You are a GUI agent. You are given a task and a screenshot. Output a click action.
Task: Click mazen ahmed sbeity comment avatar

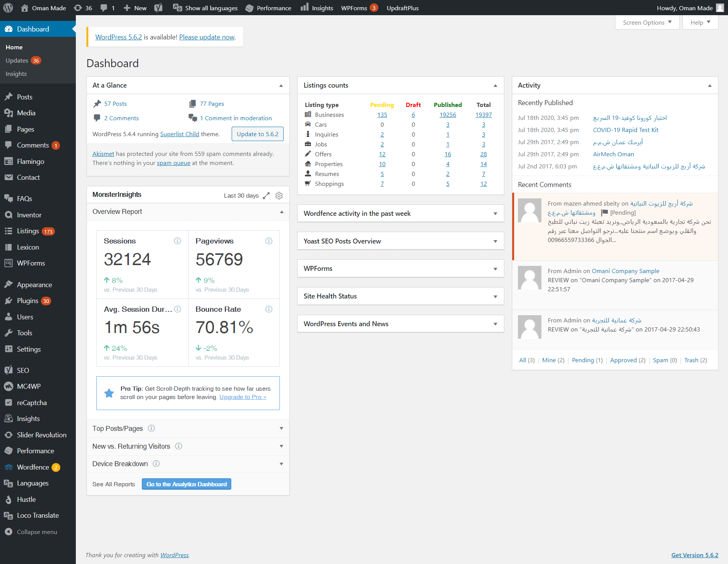coord(530,210)
